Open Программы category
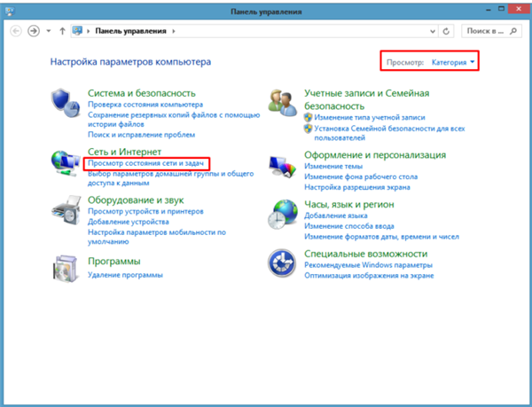The image size is (532, 407). [x=113, y=262]
